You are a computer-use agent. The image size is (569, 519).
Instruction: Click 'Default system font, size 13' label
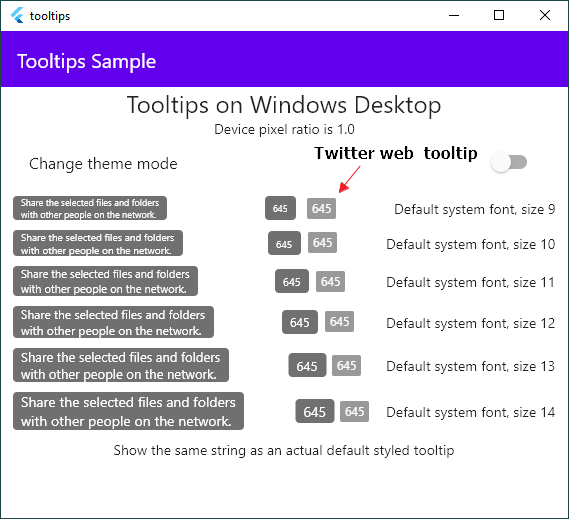coord(471,366)
